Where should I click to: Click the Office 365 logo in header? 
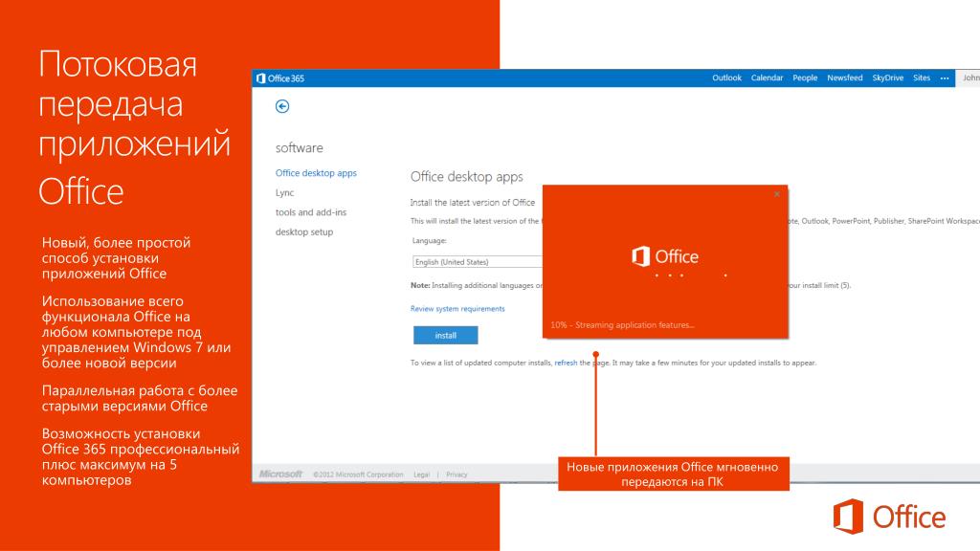tap(280, 78)
